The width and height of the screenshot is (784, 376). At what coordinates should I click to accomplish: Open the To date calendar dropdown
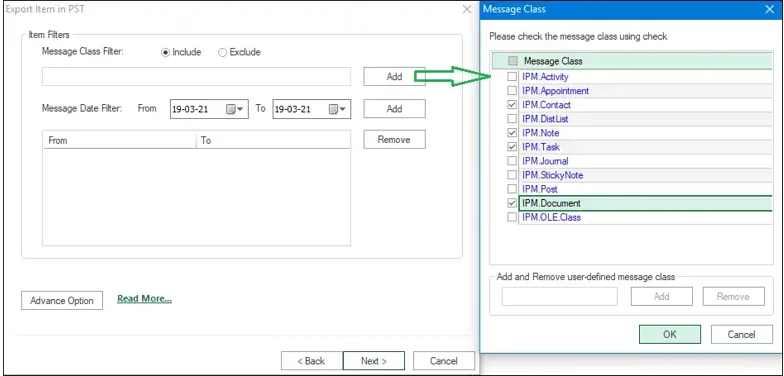point(338,109)
